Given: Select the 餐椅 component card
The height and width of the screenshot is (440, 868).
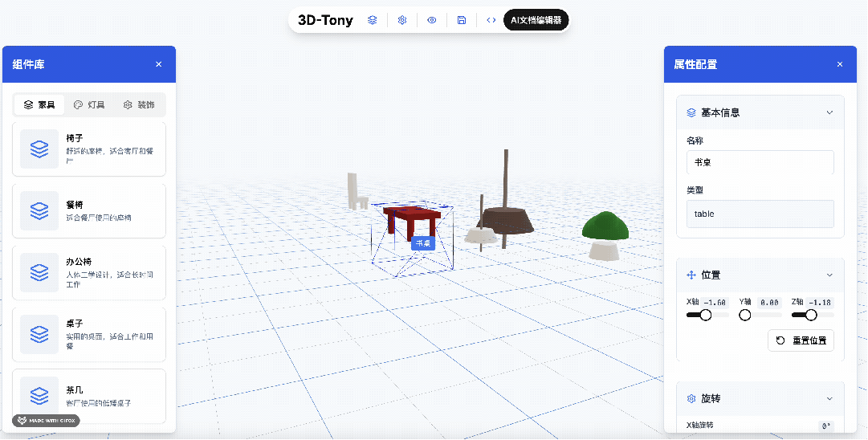Looking at the screenshot, I should pos(89,211).
